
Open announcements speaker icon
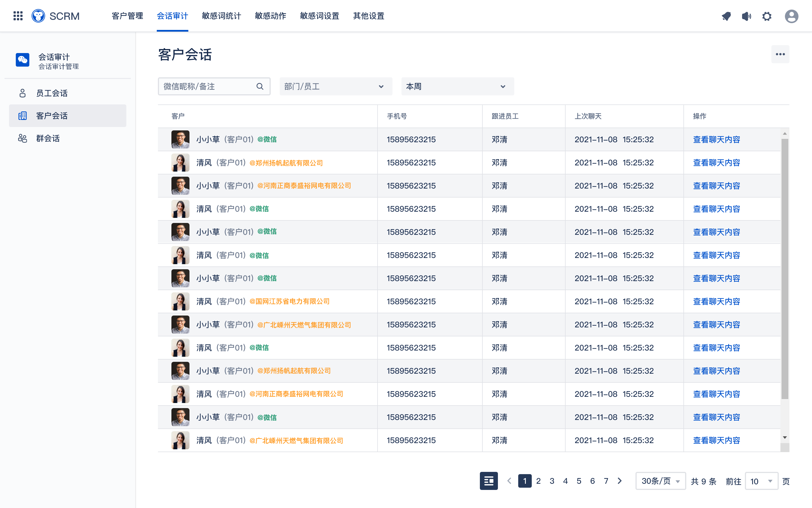(746, 16)
